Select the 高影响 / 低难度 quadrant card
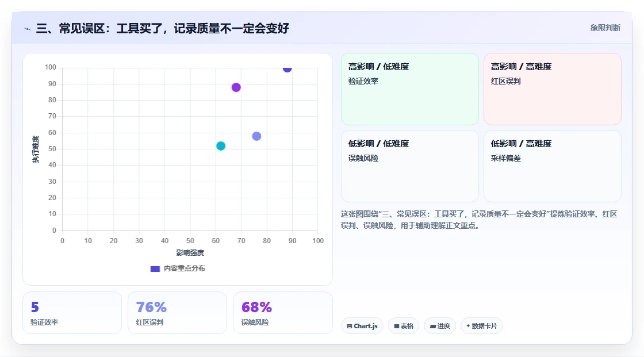Image resolution: width=644 pixels, height=357 pixels. point(410,89)
